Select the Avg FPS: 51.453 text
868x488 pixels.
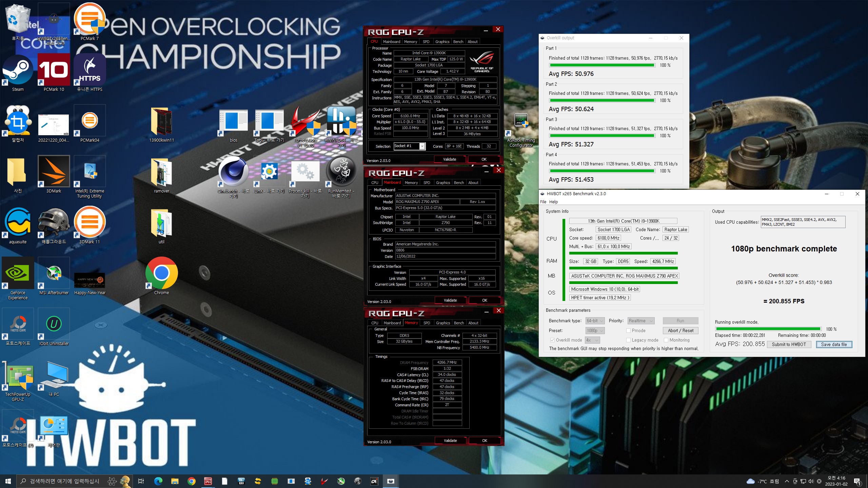tap(571, 179)
